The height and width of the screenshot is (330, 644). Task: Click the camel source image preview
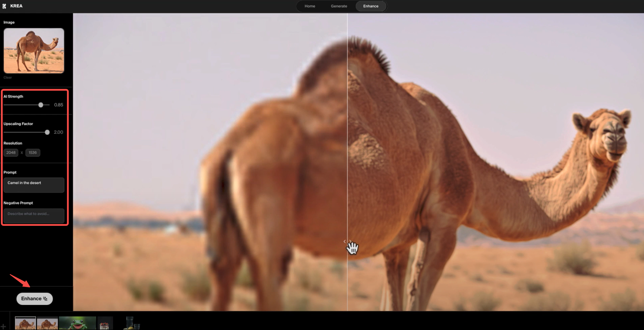click(x=34, y=51)
